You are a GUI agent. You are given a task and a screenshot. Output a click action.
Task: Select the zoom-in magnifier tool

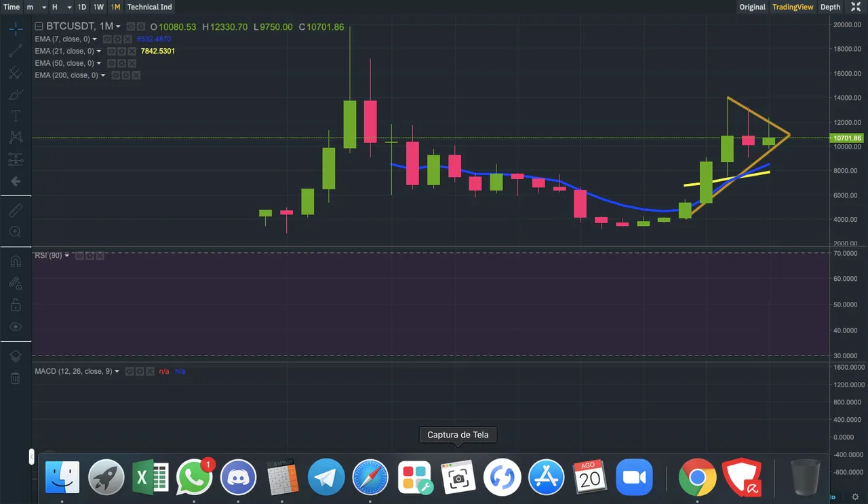point(16,232)
